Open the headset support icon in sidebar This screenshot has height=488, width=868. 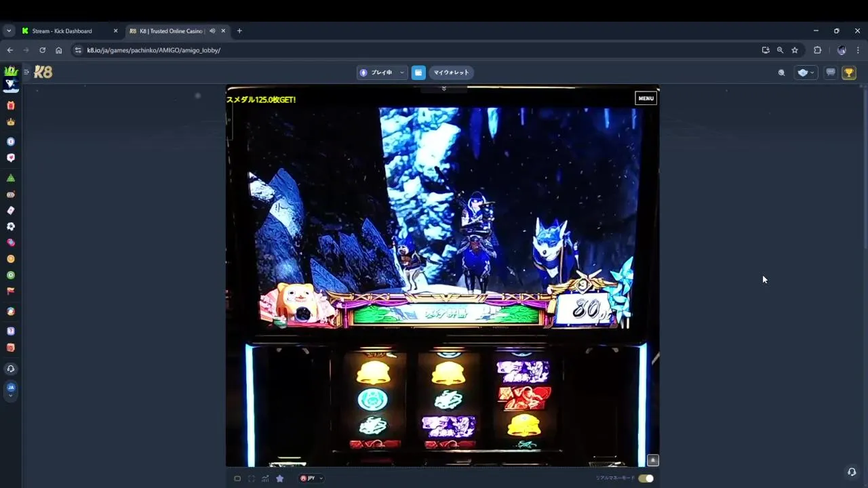(10, 369)
